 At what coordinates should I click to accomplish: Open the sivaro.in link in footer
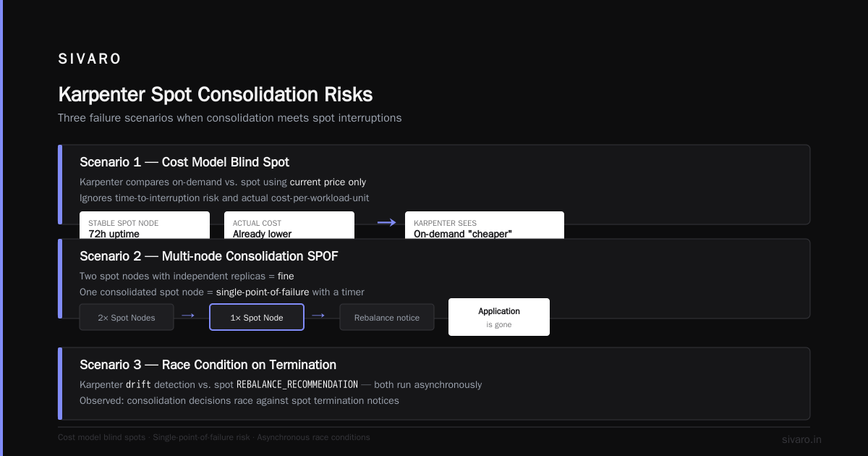[801, 439]
